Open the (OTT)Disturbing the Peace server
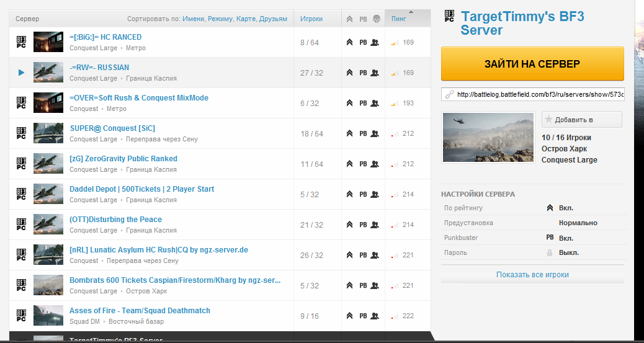Viewport: 644px width, 343px height. point(115,220)
